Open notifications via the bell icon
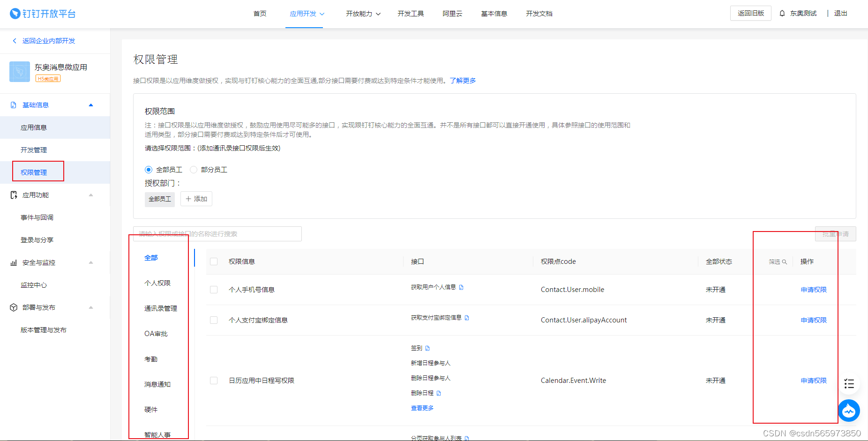The height and width of the screenshot is (441, 868). click(782, 14)
